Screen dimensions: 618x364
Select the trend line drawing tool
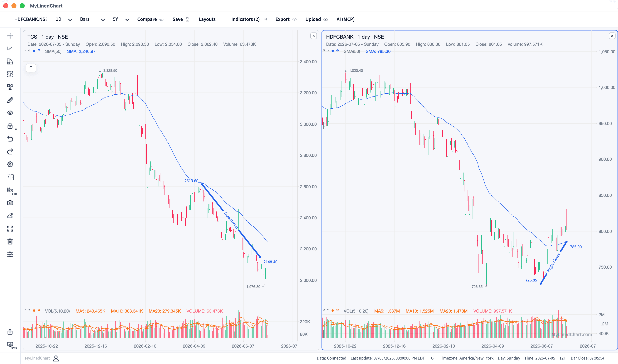(10, 48)
